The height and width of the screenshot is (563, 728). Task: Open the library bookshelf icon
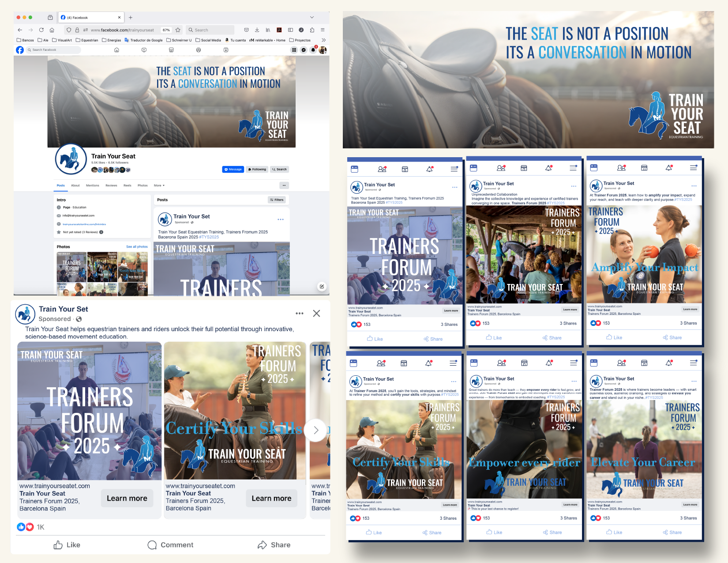pyautogui.click(x=268, y=30)
